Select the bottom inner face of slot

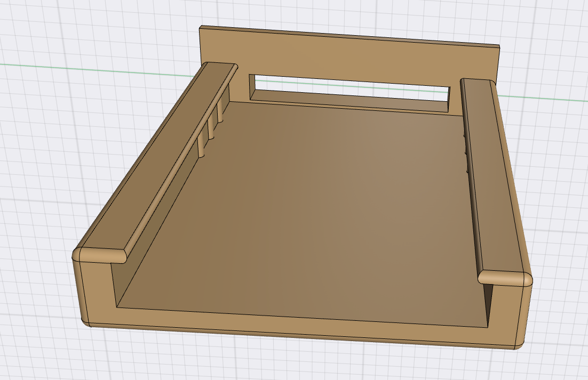pyautogui.click(x=347, y=101)
